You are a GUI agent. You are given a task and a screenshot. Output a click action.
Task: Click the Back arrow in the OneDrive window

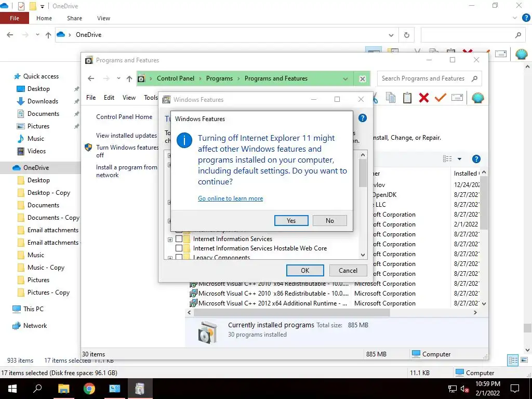pos(10,35)
